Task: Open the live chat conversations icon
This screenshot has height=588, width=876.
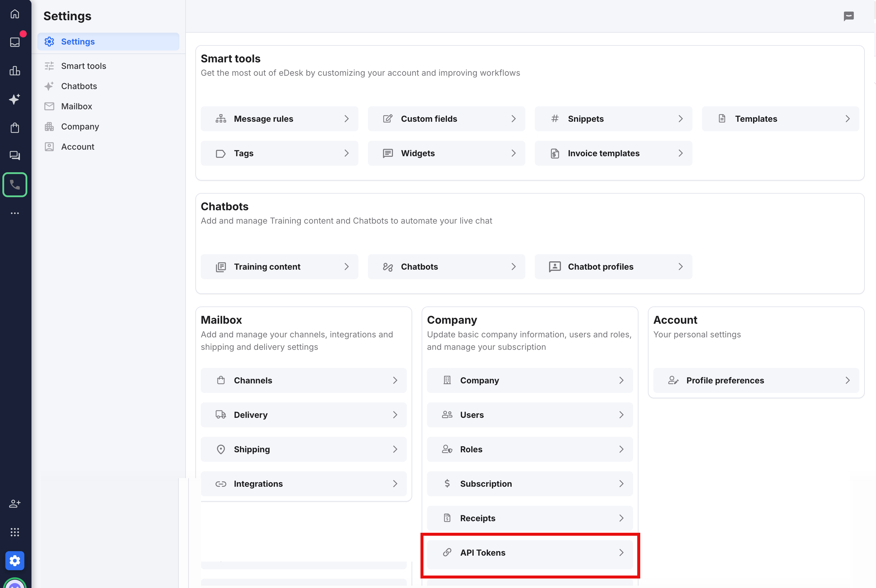Action: 15,155
